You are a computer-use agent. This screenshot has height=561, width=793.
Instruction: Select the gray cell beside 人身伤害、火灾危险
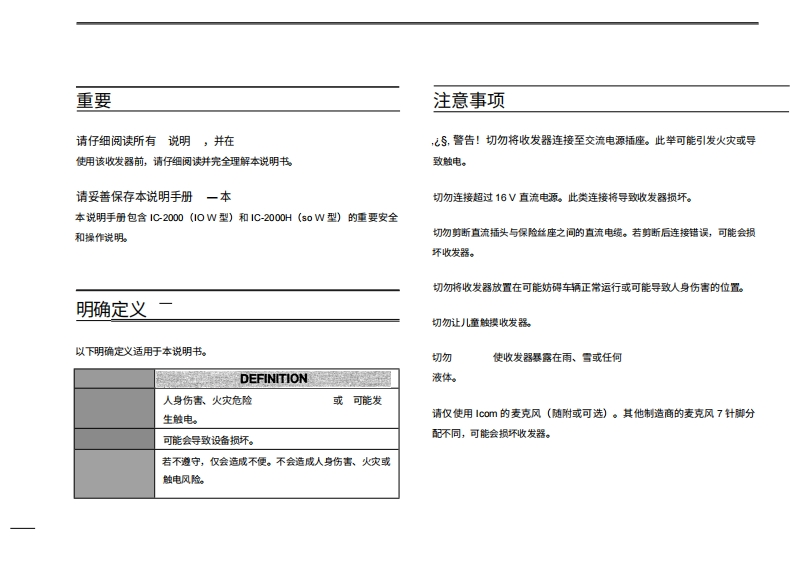pyautogui.click(x=114, y=409)
